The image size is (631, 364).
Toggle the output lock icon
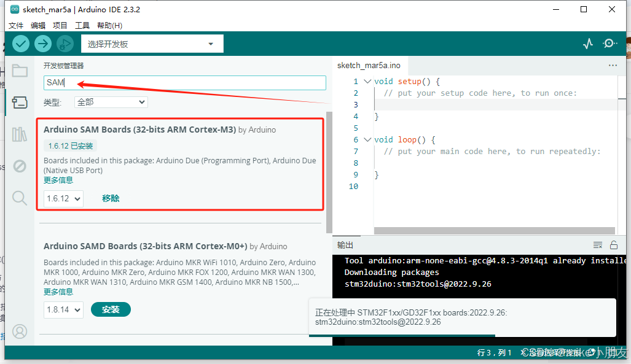[x=614, y=244]
